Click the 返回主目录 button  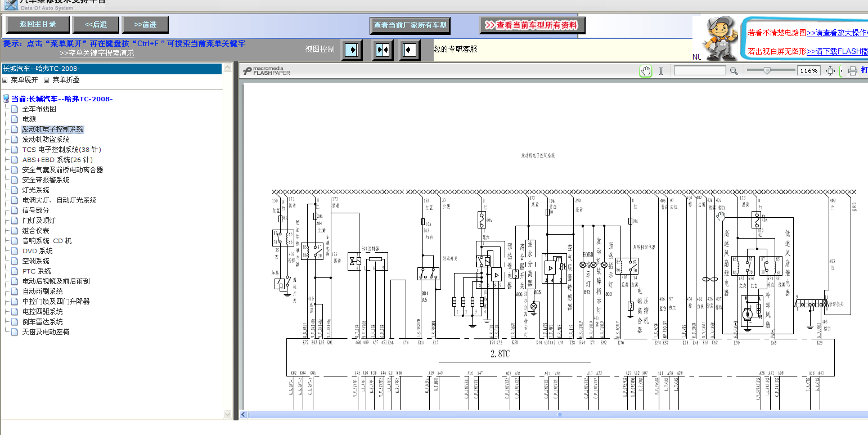38,25
